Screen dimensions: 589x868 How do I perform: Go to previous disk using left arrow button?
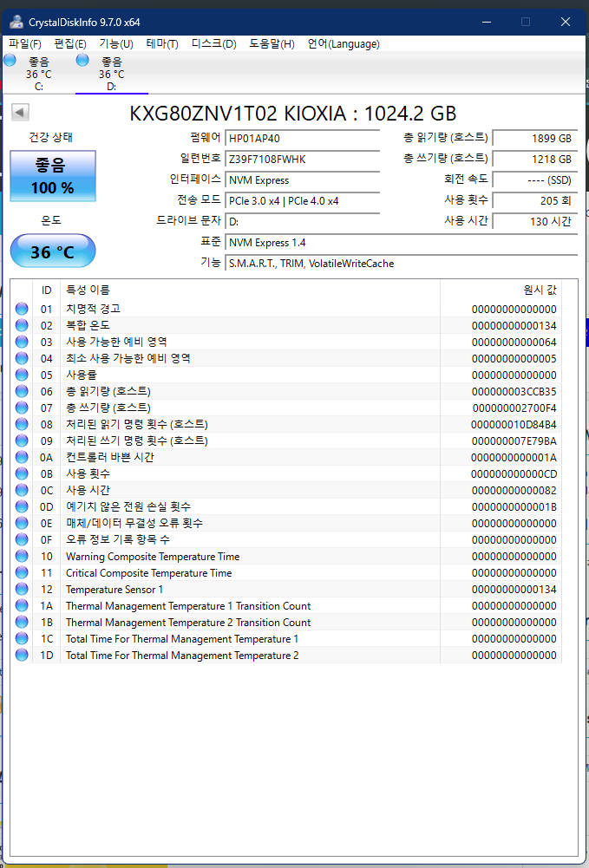(20, 113)
